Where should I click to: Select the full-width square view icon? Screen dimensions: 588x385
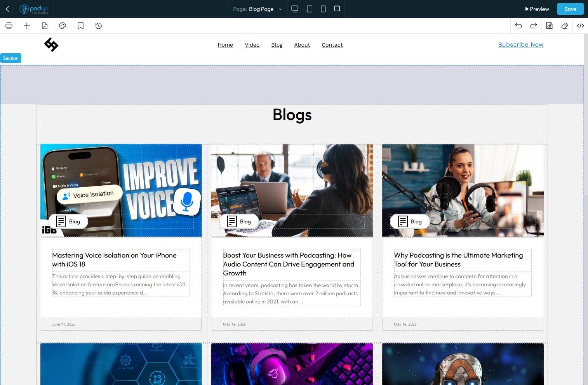coord(337,9)
